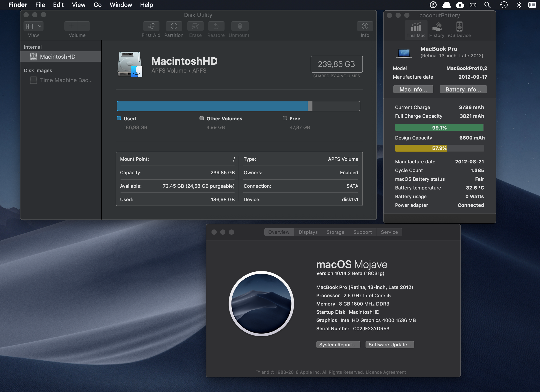Switch to iOS Device in coconutBattery
Viewport: 540px width, 392px height.
459,30
